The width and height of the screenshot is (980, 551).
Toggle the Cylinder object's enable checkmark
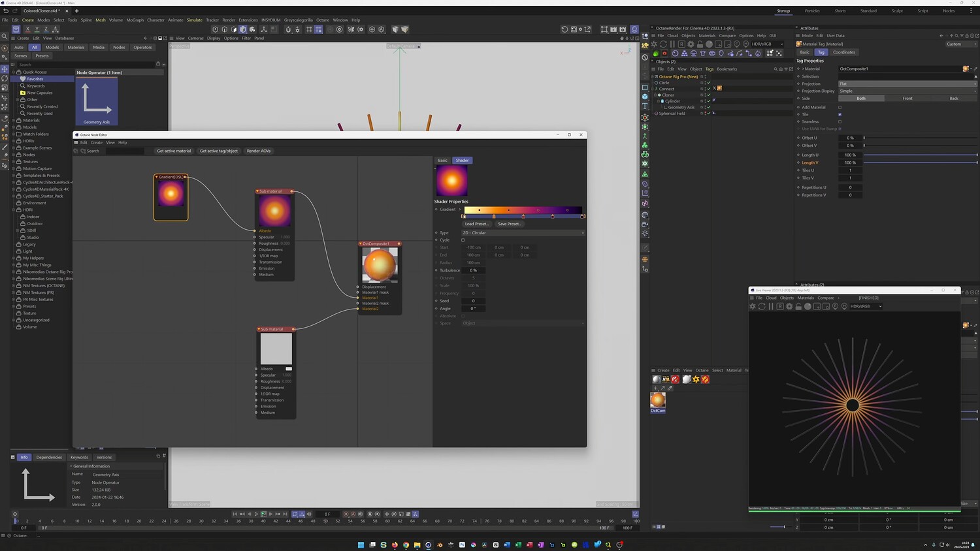(x=708, y=101)
